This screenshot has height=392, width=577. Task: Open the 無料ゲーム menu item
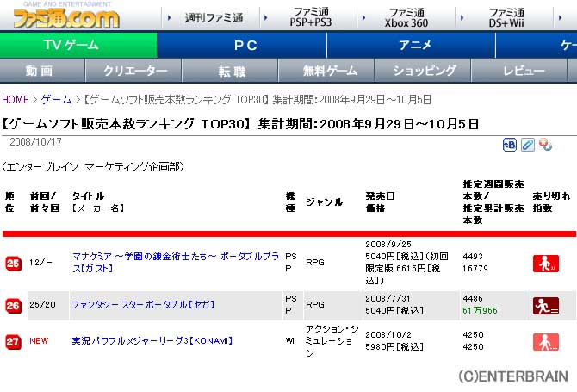[x=326, y=71]
